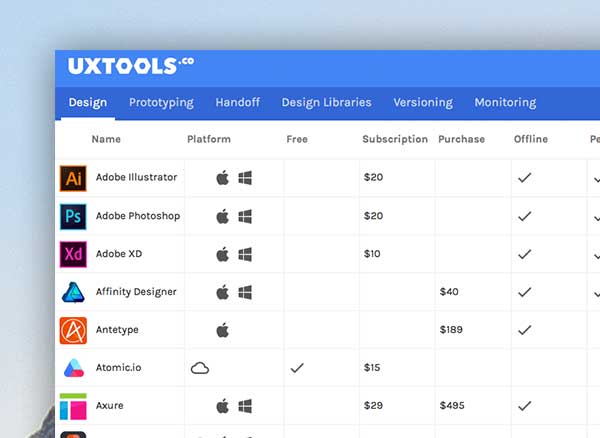Image resolution: width=600 pixels, height=438 pixels.
Task: Click $15 subscription price for Atomic.io
Action: 372,368
